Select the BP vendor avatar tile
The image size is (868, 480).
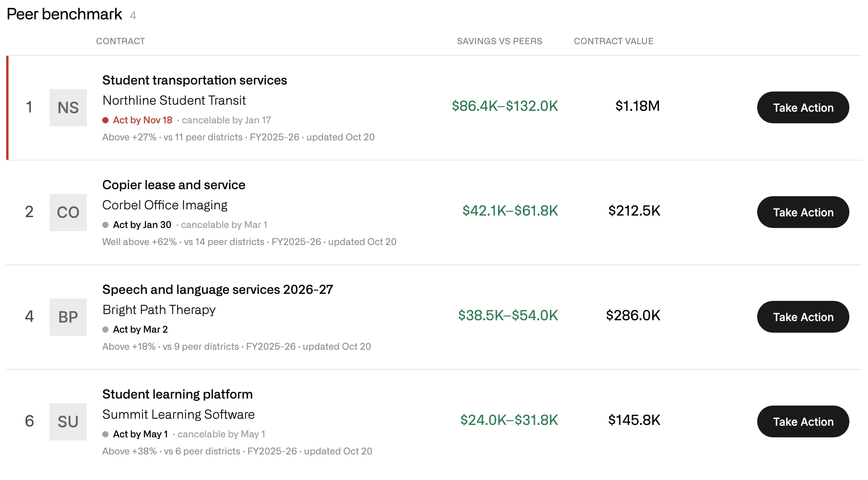(68, 317)
